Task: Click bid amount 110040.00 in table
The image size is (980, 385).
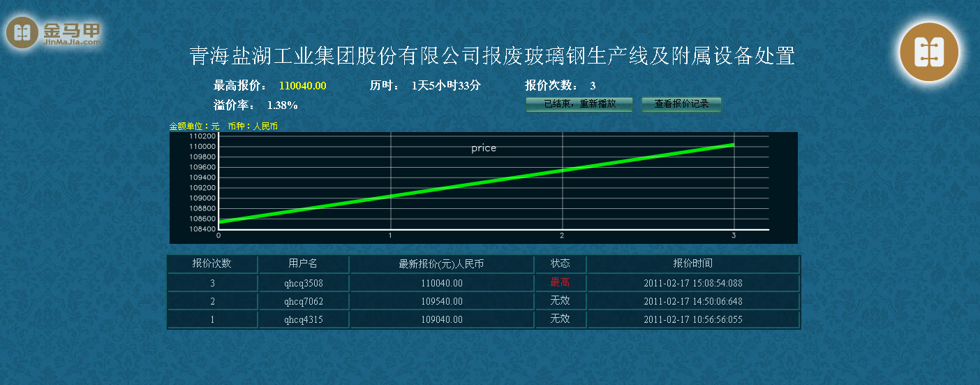Action: click(x=441, y=284)
